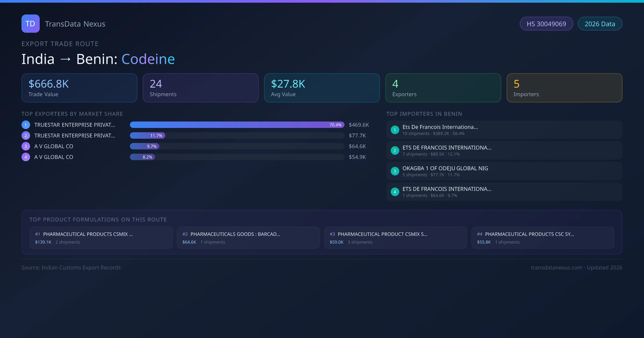
Task: Switch to TOP IMPORTERS IN BENIN section
Action: coord(424,114)
